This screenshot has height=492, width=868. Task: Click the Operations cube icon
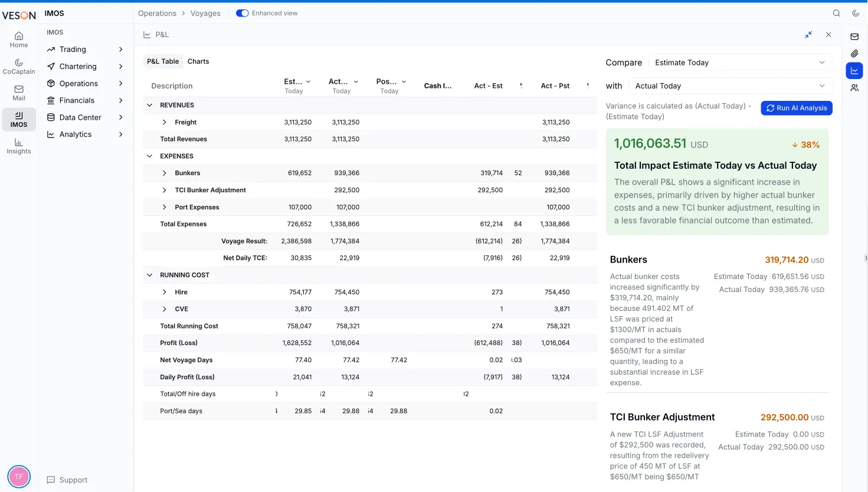point(51,84)
